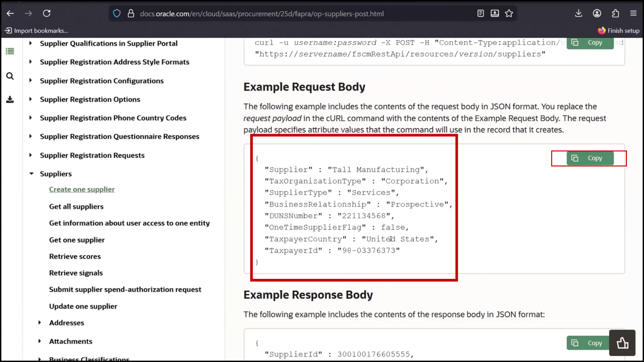This screenshot has height=362, width=644.
Task: Expand Supplier Registration Address Style Formats
Action: coord(31,62)
